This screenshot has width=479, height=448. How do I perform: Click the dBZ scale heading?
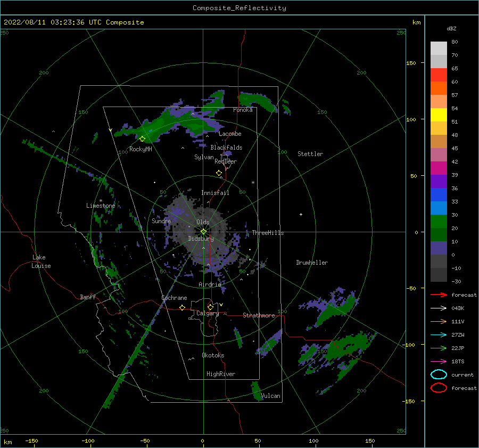point(451,28)
